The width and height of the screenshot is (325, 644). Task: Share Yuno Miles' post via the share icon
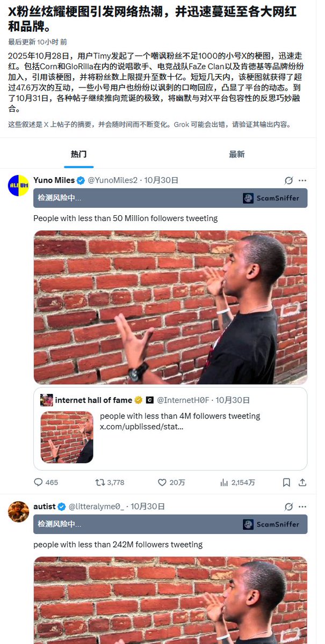click(x=302, y=482)
